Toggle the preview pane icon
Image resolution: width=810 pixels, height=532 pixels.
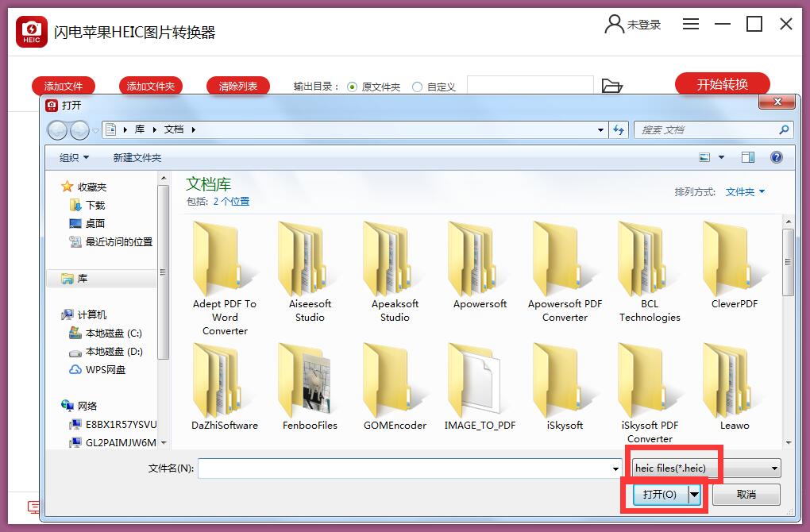[747, 157]
